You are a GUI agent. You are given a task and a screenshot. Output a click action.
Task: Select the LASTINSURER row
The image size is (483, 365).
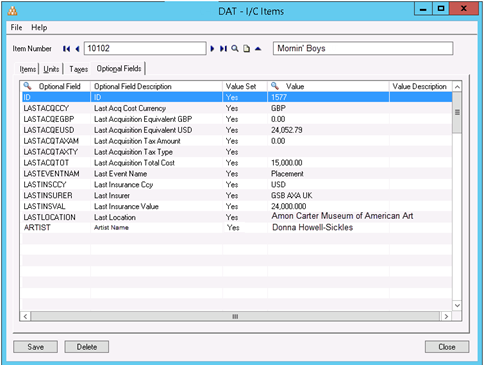click(237, 195)
